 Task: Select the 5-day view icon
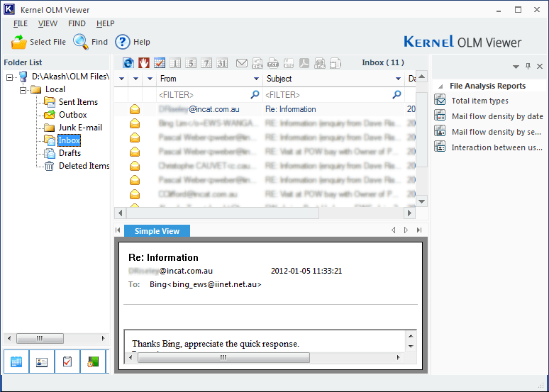(191, 63)
